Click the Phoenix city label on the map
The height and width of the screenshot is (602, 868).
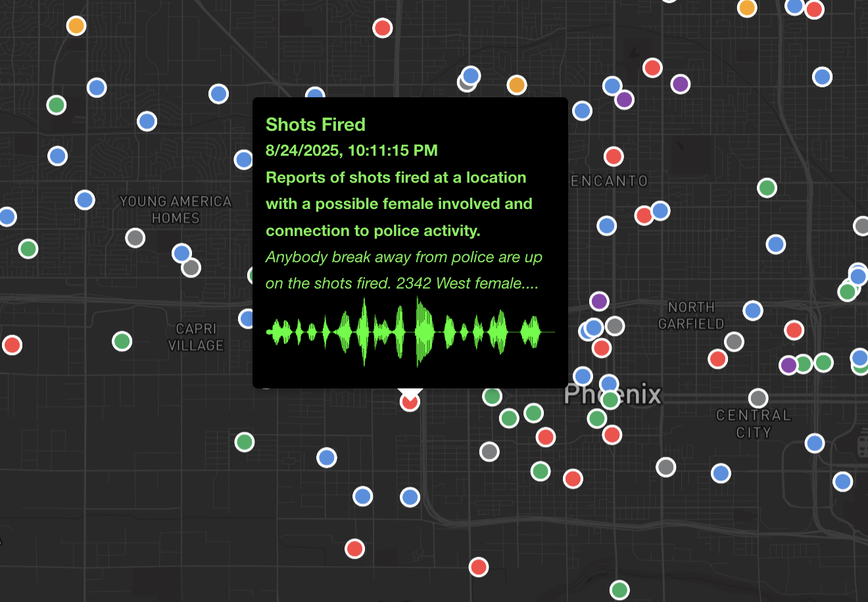point(612,394)
